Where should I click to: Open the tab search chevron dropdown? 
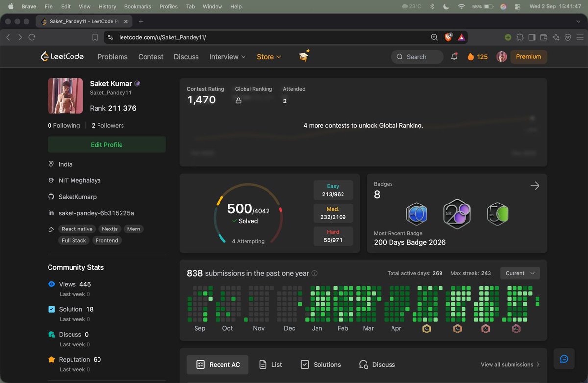(x=578, y=21)
